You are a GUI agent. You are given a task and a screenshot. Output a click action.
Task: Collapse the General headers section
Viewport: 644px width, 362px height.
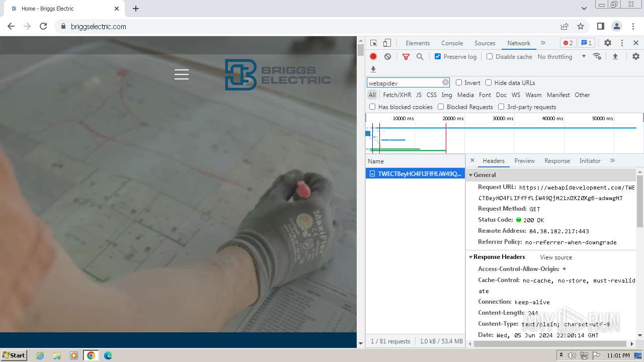point(471,175)
